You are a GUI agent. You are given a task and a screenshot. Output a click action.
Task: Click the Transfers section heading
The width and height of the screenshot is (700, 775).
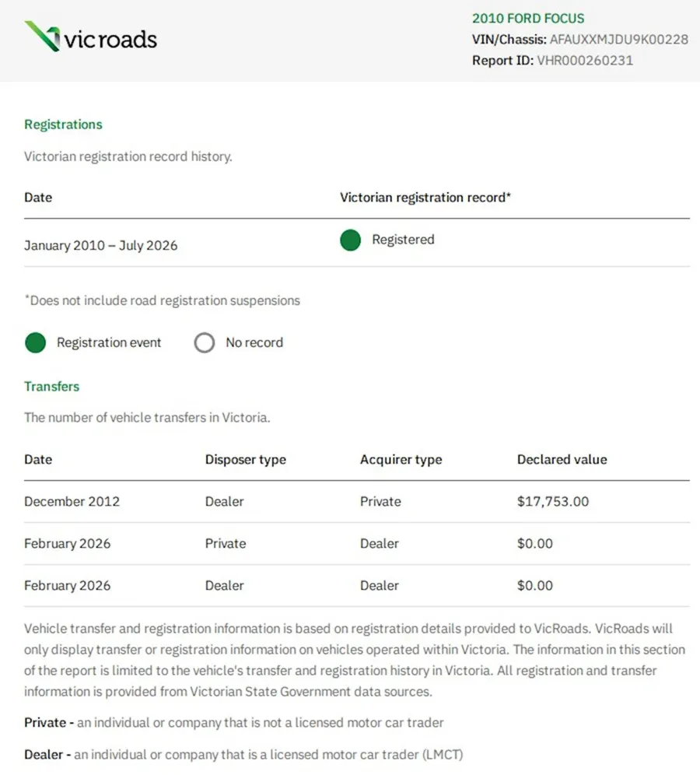[x=52, y=387]
